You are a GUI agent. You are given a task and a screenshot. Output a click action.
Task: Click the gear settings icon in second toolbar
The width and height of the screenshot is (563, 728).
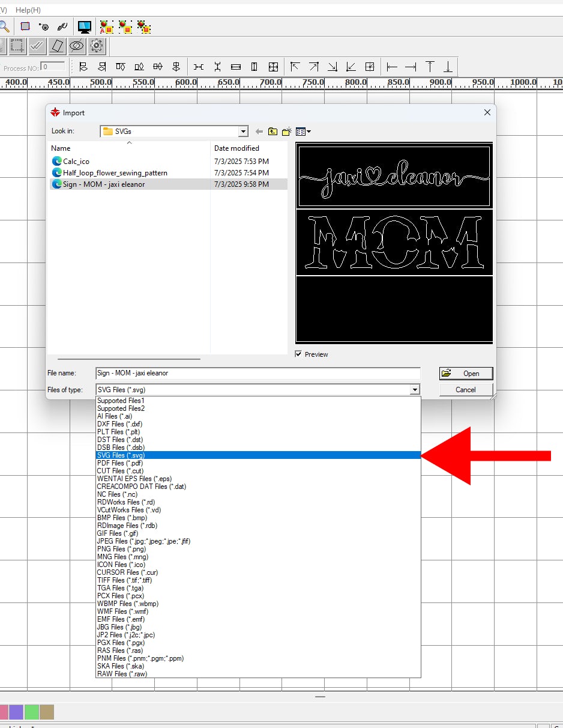point(96,45)
